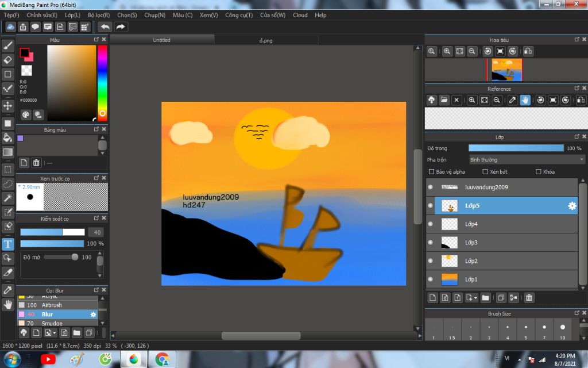The image size is (588, 368).
Task: Hide the Lớp3 layer
Action: pos(431,242)
